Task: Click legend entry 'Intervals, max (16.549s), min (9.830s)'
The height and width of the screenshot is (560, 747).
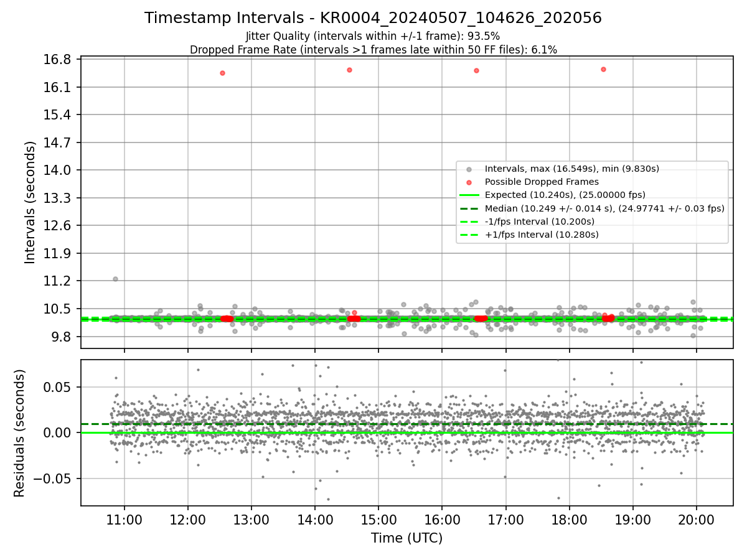Action: tap(571, 169)
